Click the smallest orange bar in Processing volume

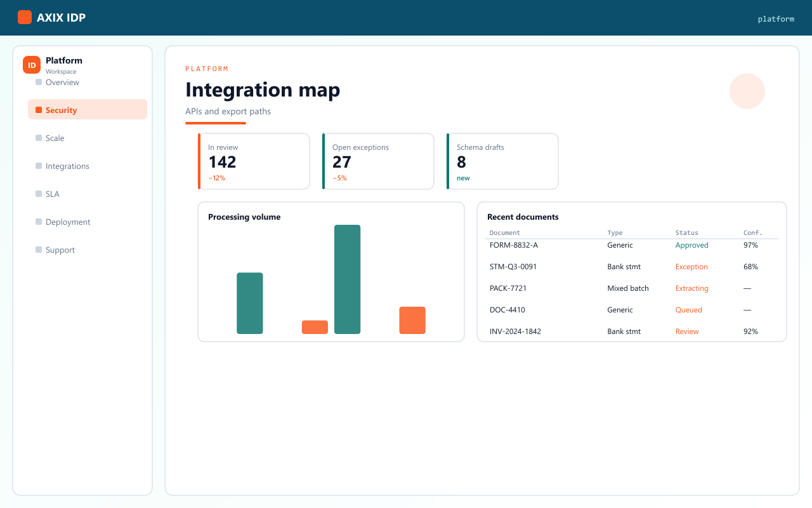[x=315, y=327]
